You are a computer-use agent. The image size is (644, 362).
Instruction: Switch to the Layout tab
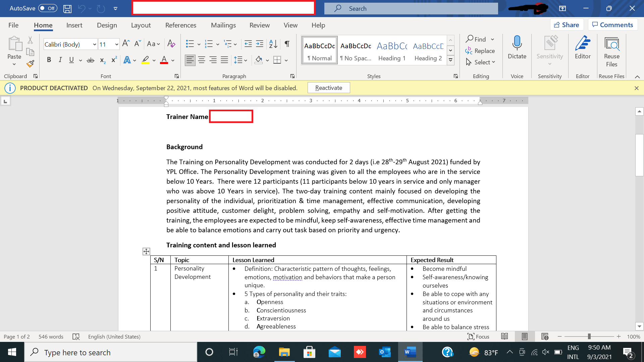click(141, 25)
